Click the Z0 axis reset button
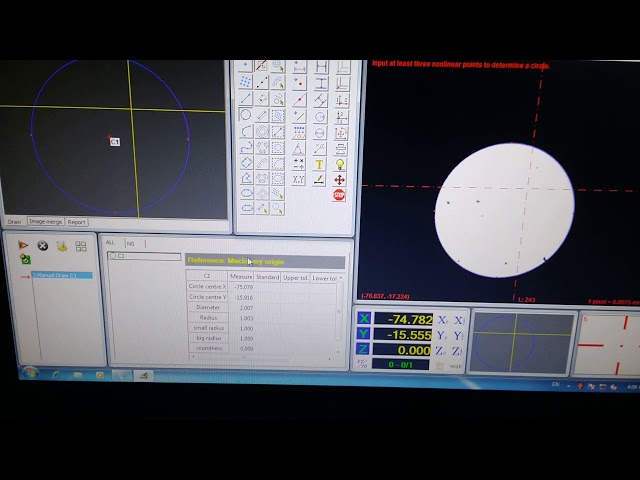This screenshot has width=640, height=480. (x=440, y=351)
